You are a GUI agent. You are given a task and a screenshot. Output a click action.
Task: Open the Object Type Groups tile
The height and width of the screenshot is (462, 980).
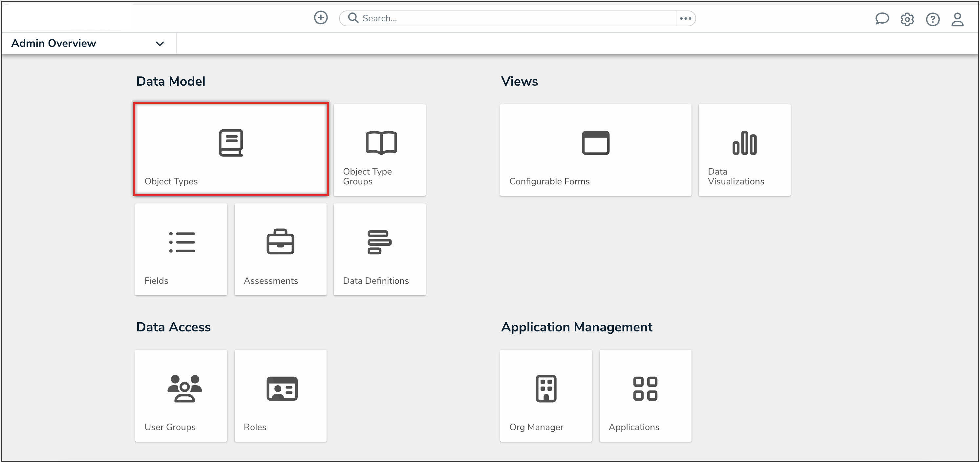pyautogui.click(x=379, y=150)
